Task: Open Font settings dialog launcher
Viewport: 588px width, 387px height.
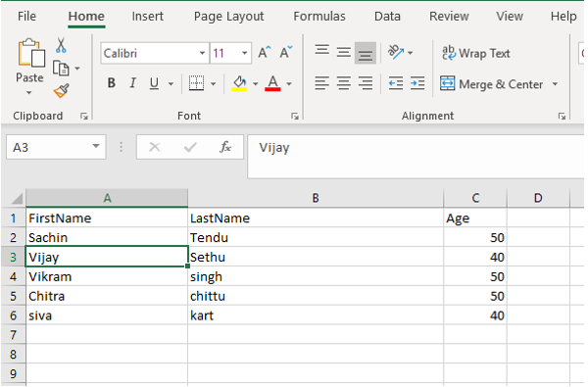Action: pyautogui.click(x=295, y=117)
